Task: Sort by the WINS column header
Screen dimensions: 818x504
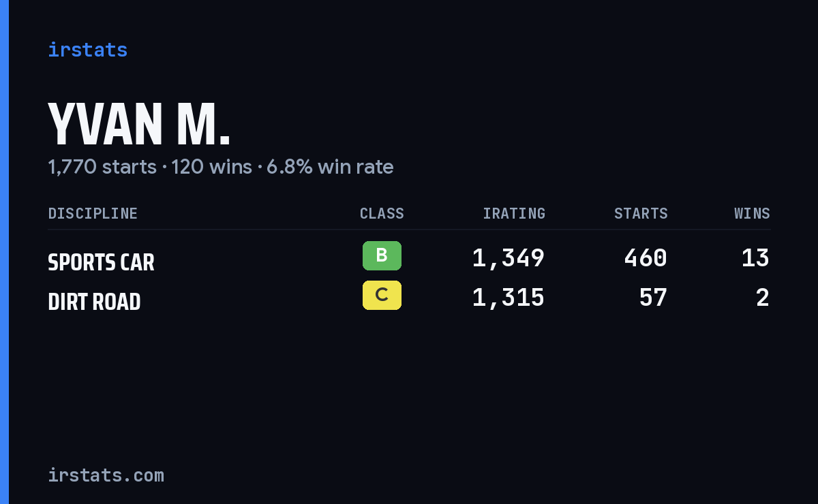Action: pos(752,214)
